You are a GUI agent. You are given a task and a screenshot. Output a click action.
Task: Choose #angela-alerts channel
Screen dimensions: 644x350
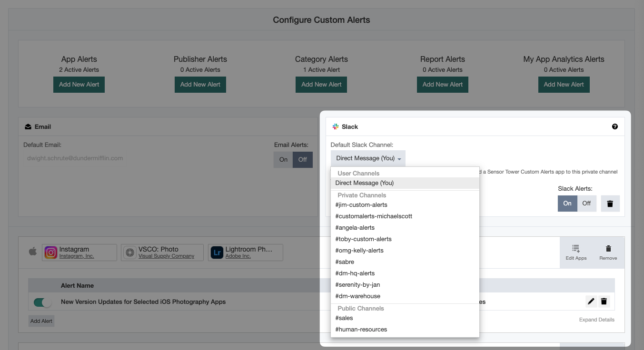click(405, 228)
